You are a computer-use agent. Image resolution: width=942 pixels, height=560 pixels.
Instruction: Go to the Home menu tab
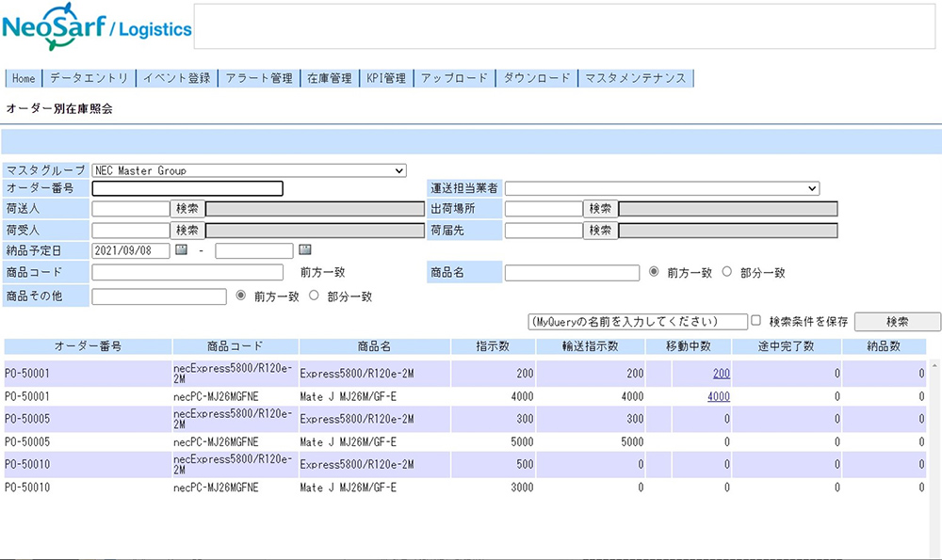[x=24, y=78]
